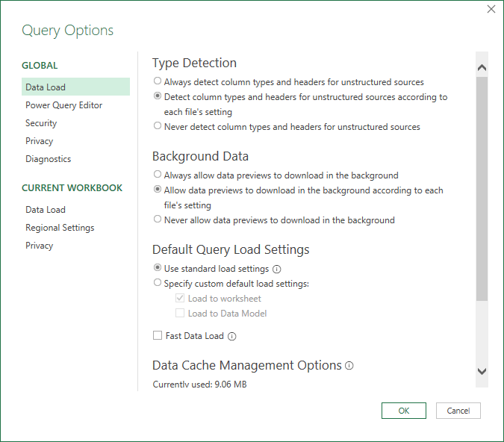Close the Query Options dialog with X
The image size is (504, 442).
pos(491,9)
